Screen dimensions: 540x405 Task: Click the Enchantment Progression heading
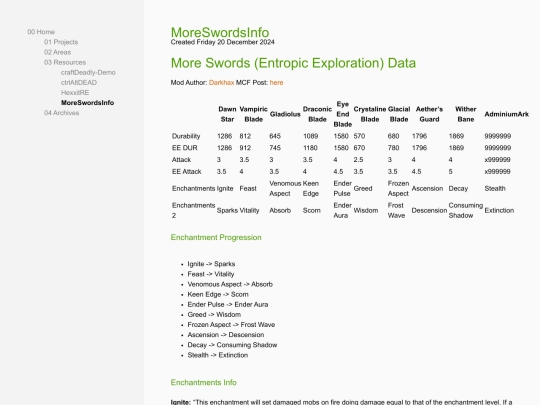[x=216, y=238]
